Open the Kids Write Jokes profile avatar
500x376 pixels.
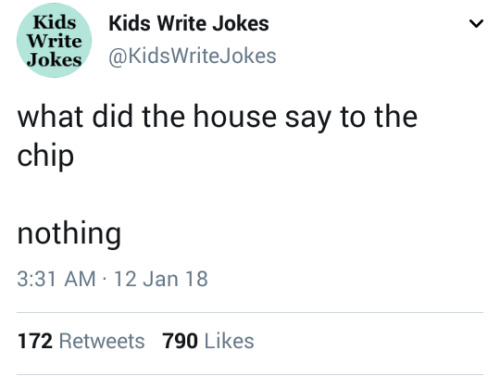coord(54,41)
